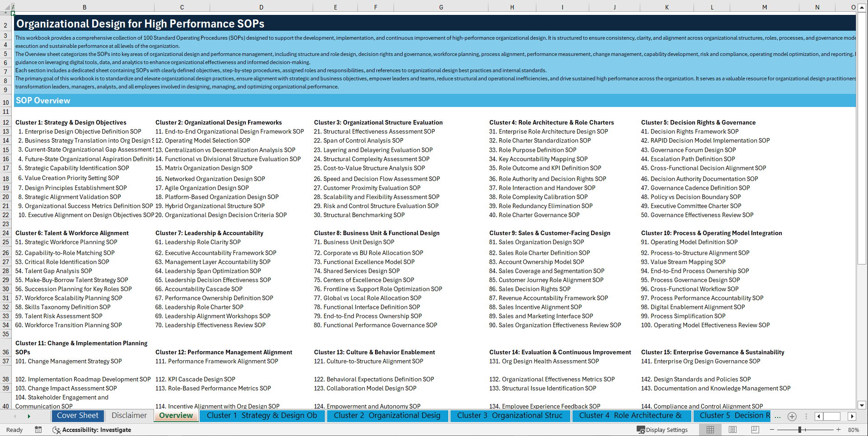Switch to Normal view in the status bar
This screenshot has width=868, height=436.
710,430
